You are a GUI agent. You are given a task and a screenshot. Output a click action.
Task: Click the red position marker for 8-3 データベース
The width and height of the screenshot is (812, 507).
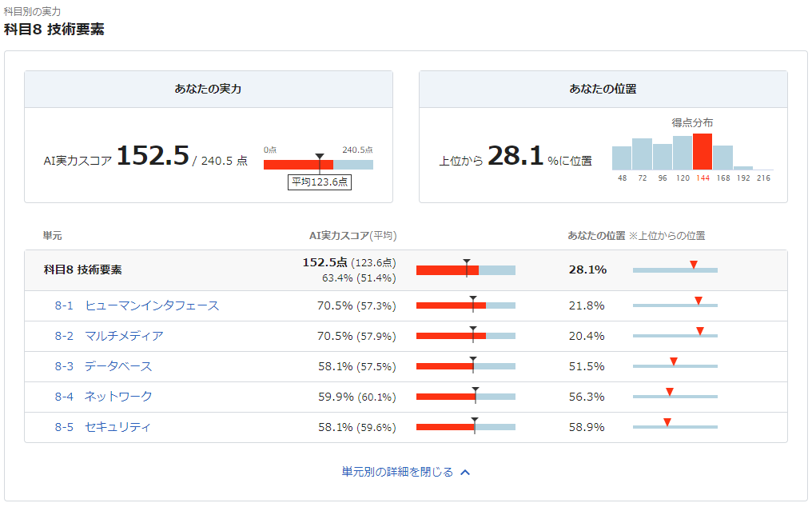[x=675, y=361]
